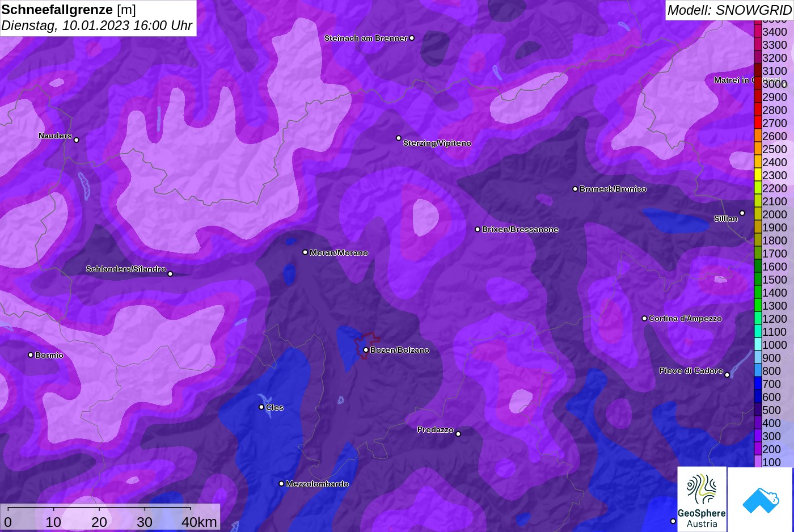Click the bright red 2700 legend swatch

point(758,123)
